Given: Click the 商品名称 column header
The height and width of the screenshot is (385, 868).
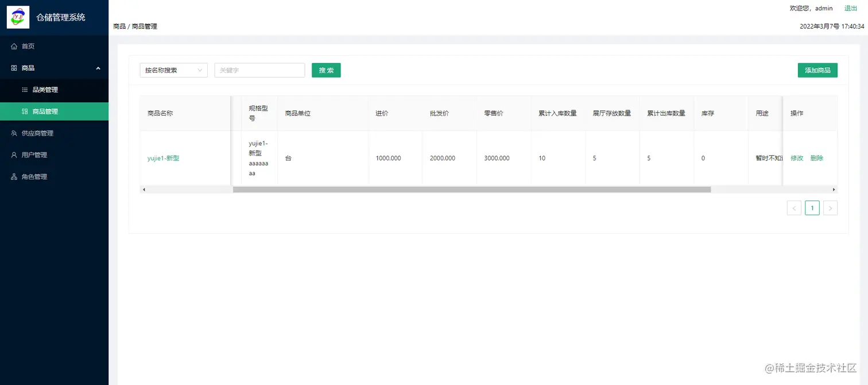Looking at the screenshot, I should (185, 113).
